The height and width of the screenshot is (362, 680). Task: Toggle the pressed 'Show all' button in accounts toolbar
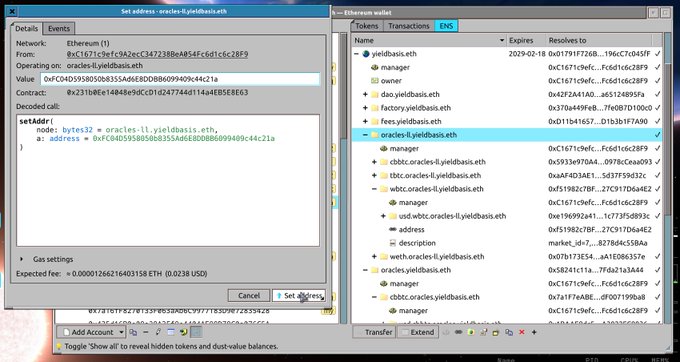pyautogui.click(x=196, y=332)
